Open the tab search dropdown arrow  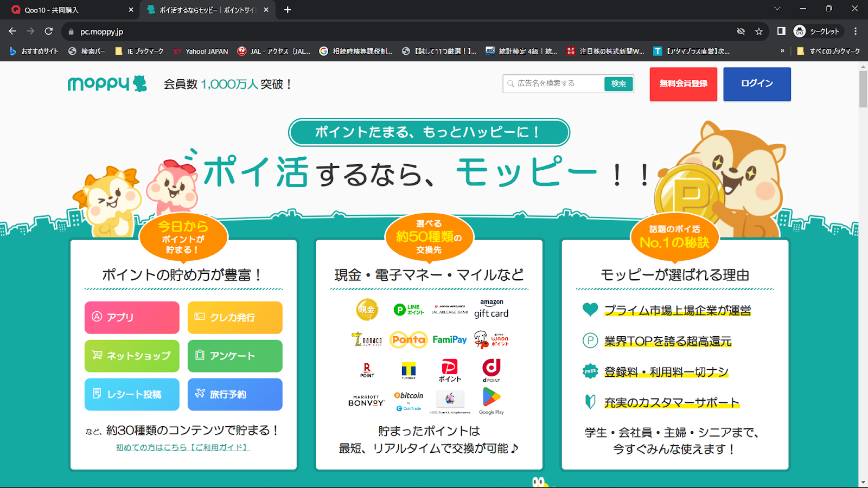click(777, 9)
